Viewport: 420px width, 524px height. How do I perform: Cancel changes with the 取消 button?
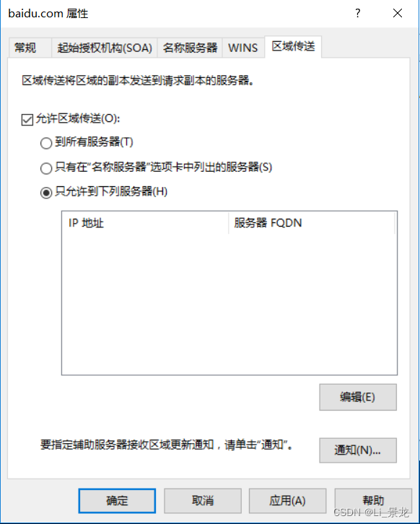[x=203, y=501]
